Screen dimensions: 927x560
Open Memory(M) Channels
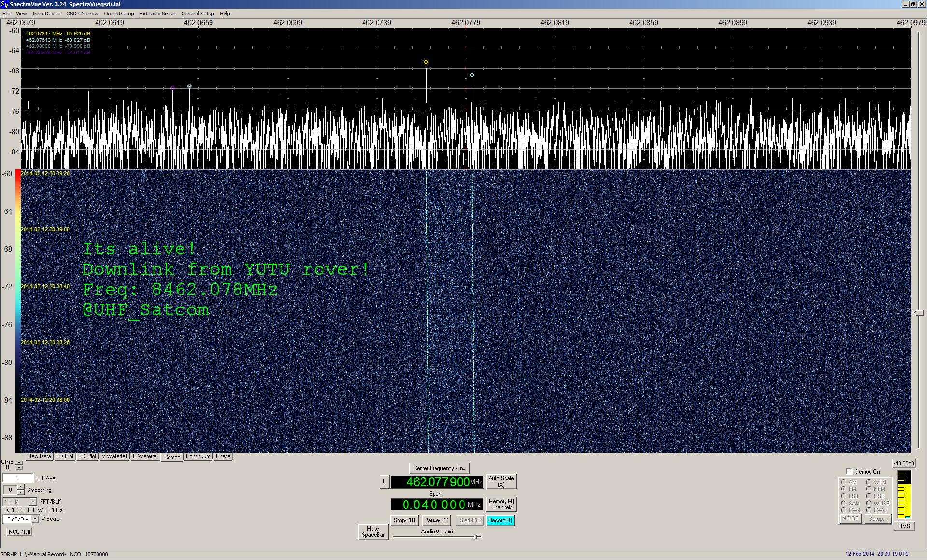501,504
